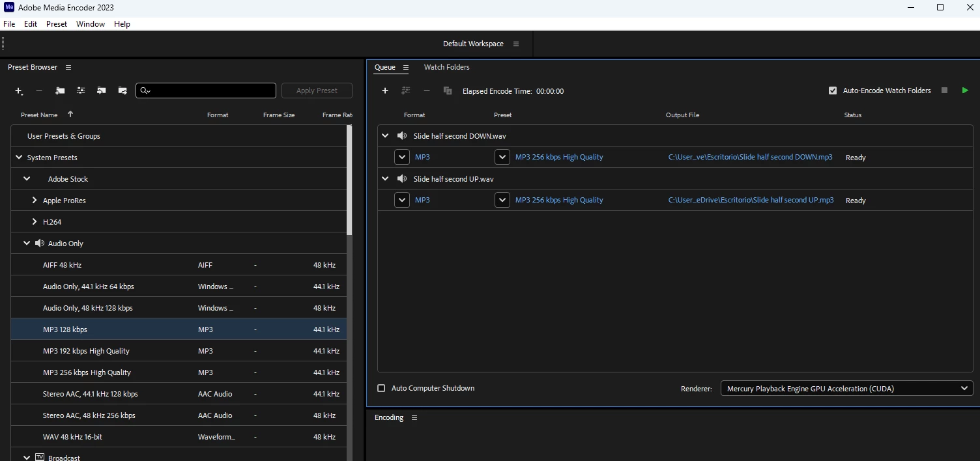The height and width of the screenshot is (461, 980).
Task: Click the Format column header in Preset Browser
Action: coord(218,115)
